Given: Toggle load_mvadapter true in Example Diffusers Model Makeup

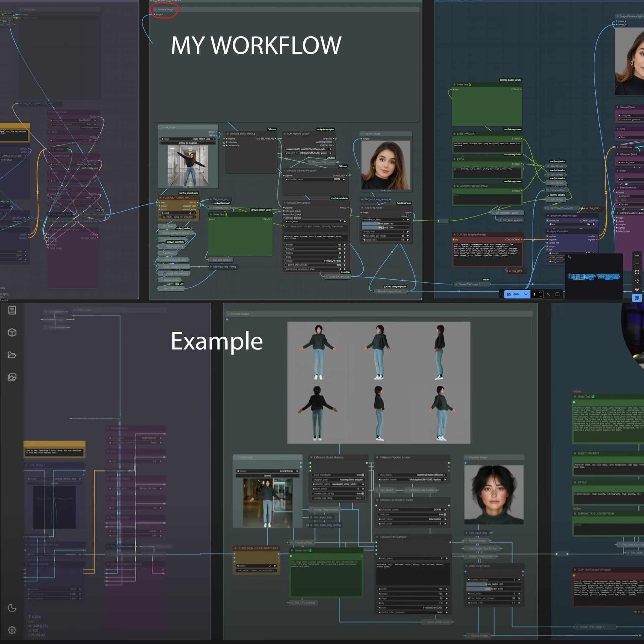Looking at the screenshot, I should click(338, 475).
